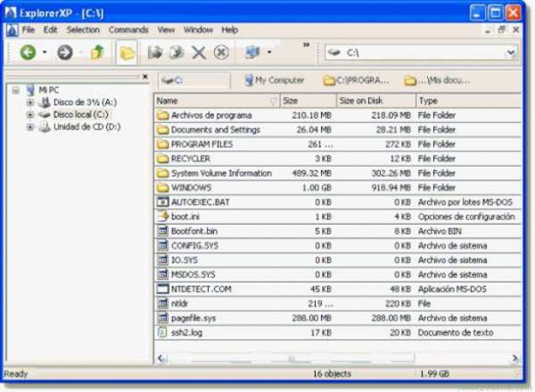Select System Volume Information folder
This screenshot has height=392, width=535.
[x=221, y=173]
